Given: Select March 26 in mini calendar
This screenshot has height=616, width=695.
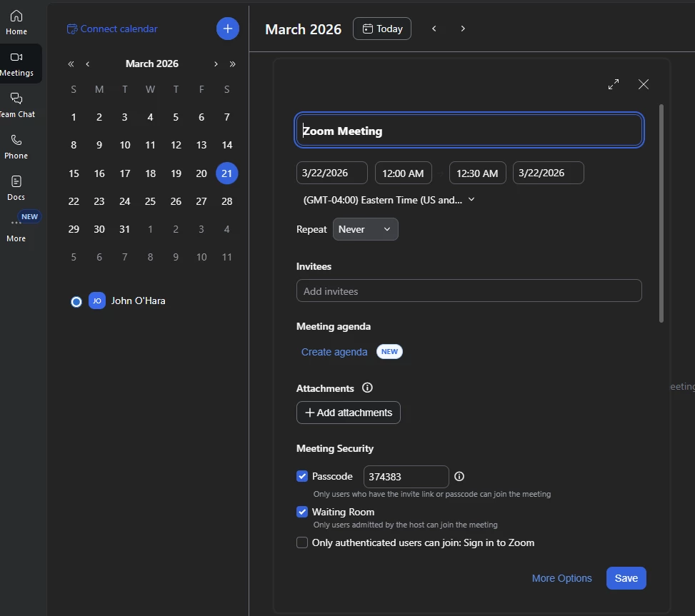Looking at the screenshot, I should click(x=176, y=201).
